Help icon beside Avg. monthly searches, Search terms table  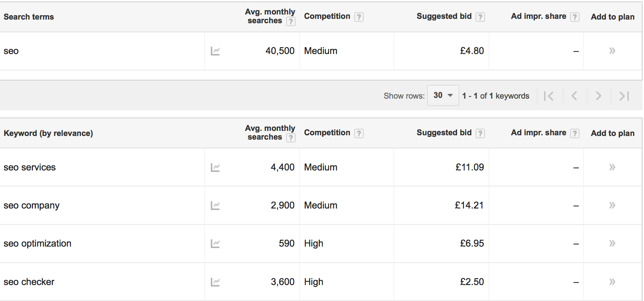click(x=290, y=21)
